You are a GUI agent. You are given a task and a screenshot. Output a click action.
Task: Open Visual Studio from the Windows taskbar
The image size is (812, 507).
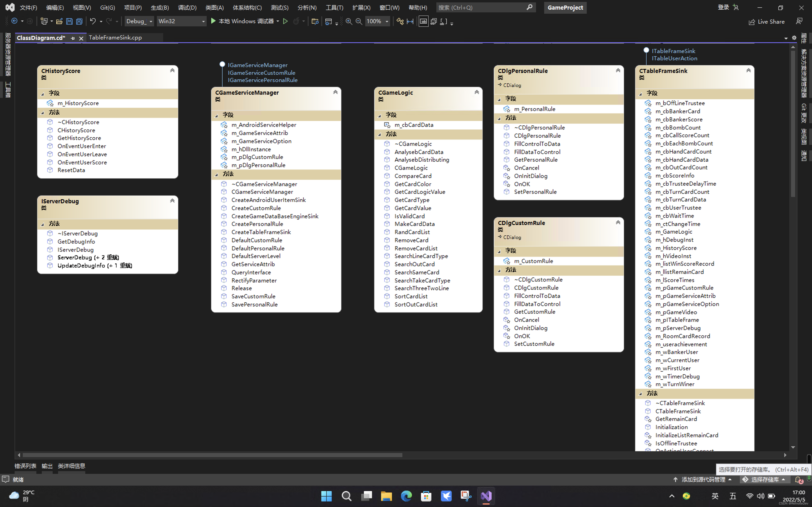click(486, 496)
